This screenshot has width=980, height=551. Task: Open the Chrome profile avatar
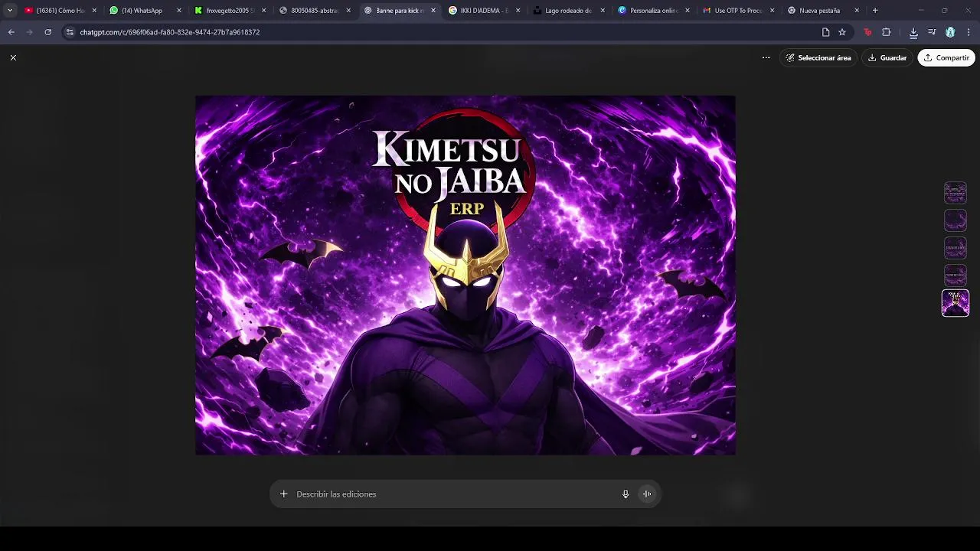tap(950, 32)
